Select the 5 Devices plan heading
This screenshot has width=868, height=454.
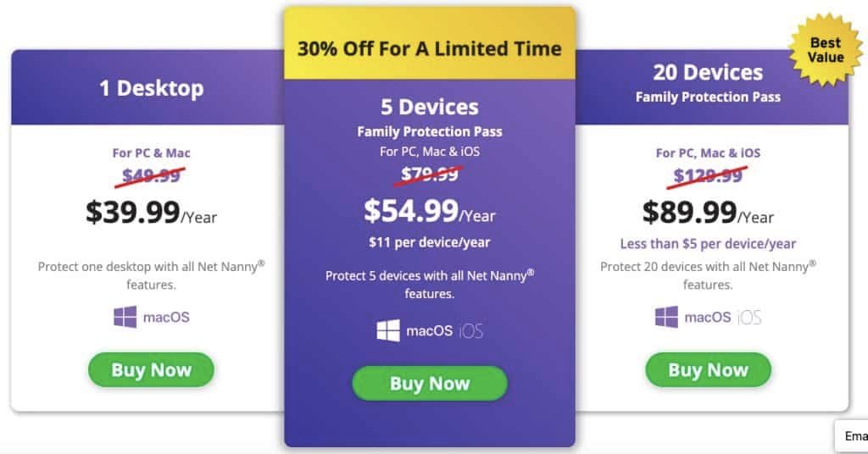coord(430,108)
